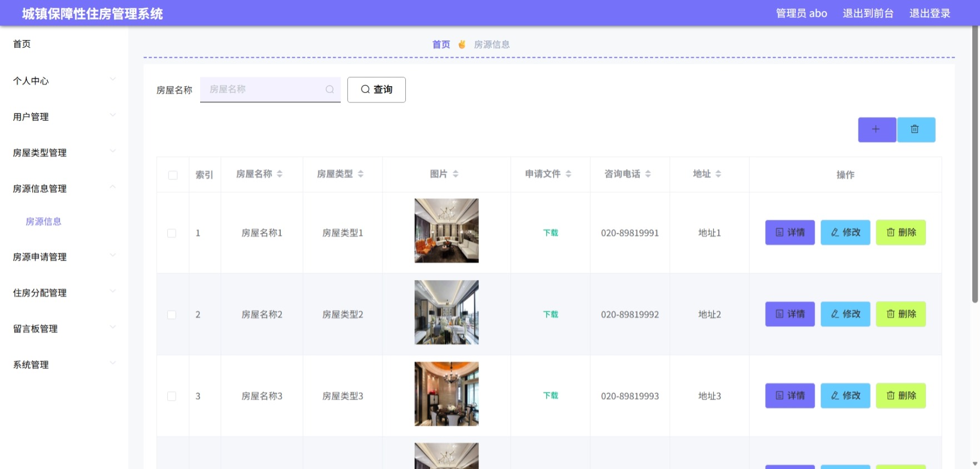Open 详情 for 房屋名称1
The width and height of the screenshot is (980, 469).
point(790,232)
